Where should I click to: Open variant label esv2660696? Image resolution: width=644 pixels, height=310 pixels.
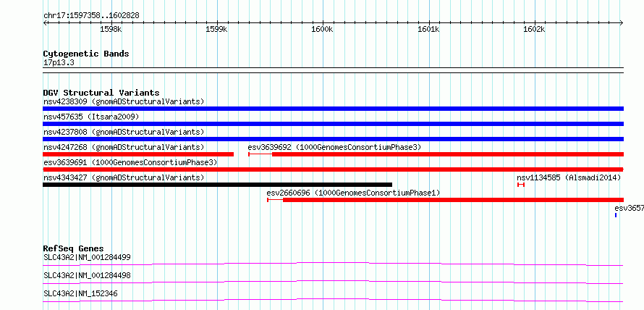point(353,193)
